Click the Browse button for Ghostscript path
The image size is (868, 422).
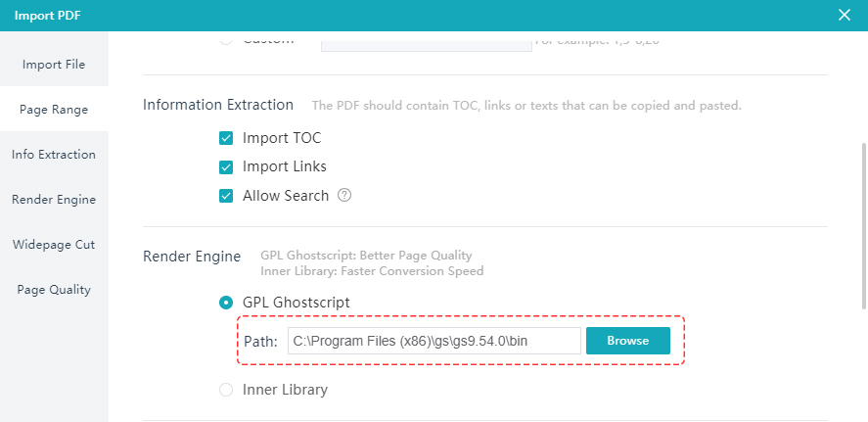pyautogui.click(x=627, y=341)
